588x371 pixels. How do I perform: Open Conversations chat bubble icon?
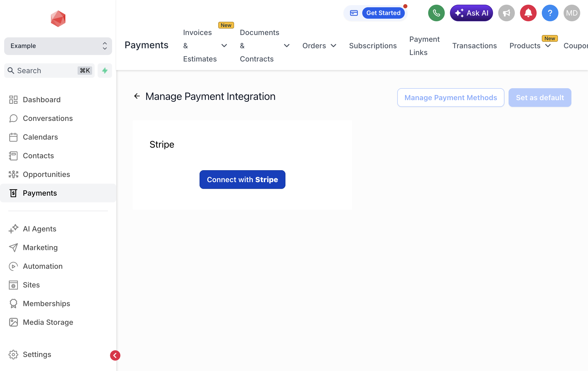point(13,118)
